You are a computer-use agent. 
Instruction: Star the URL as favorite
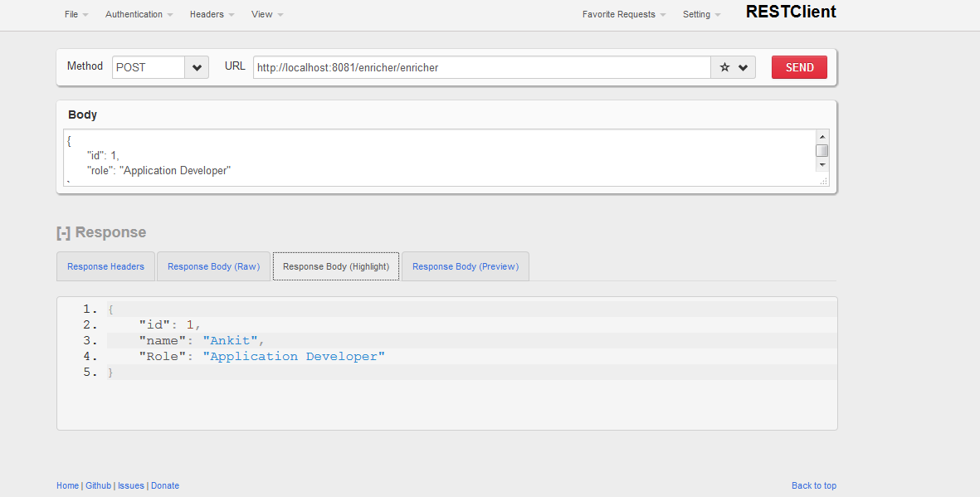coord(724,67)
